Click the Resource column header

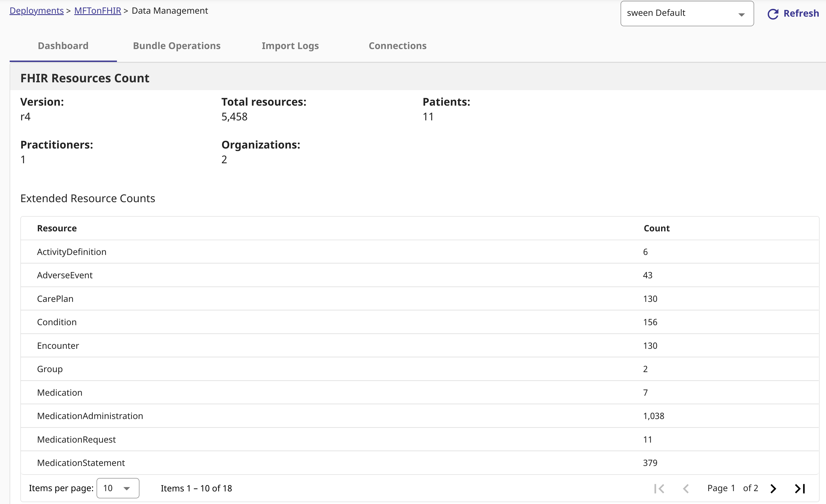(57, 228)
